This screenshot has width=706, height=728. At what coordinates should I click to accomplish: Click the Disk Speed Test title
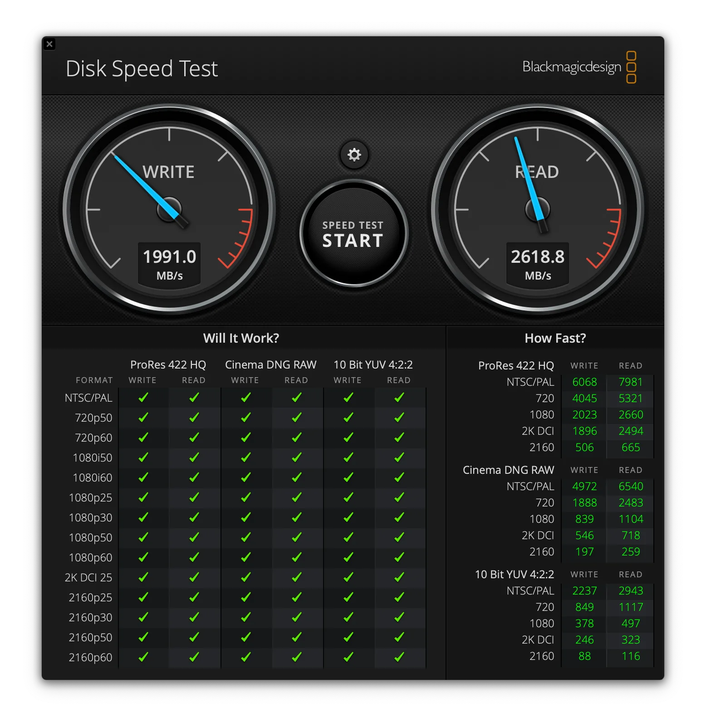[142, 69]
